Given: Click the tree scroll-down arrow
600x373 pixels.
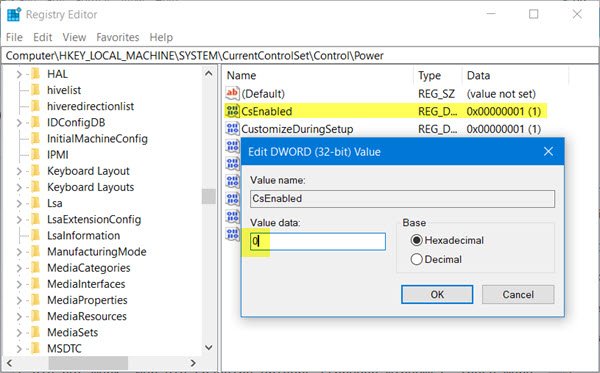Looking at the screenshot, I should [209, 347].
